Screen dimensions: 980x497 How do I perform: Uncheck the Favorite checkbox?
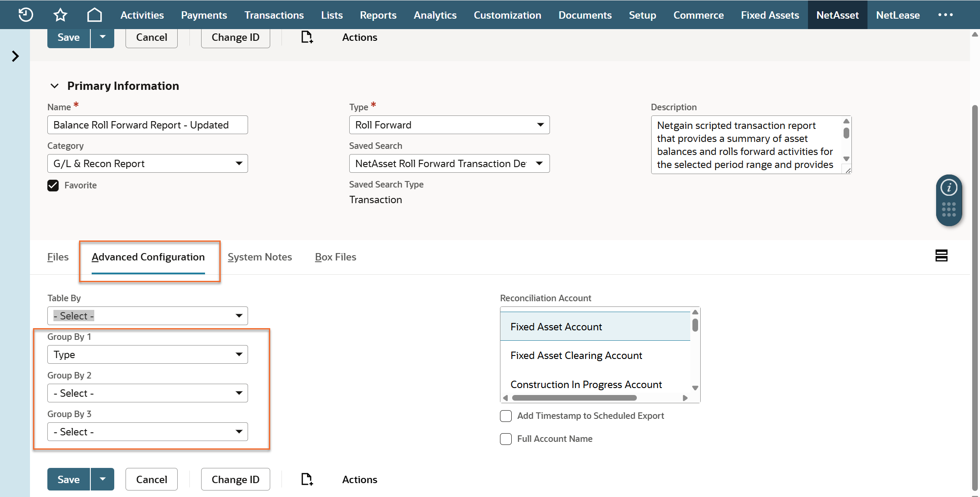pyautogui.click(x=53, y=185)
